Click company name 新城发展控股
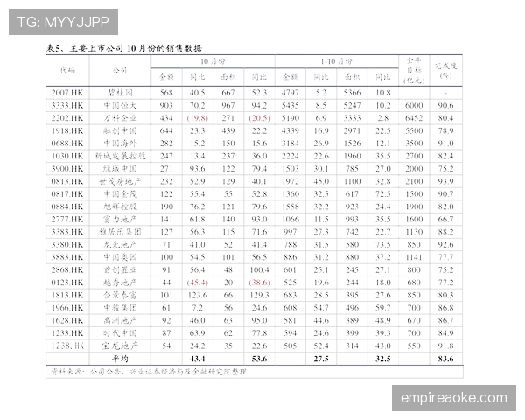The height and width of the screenshot is (420, 525). click(x=120, y=156)
